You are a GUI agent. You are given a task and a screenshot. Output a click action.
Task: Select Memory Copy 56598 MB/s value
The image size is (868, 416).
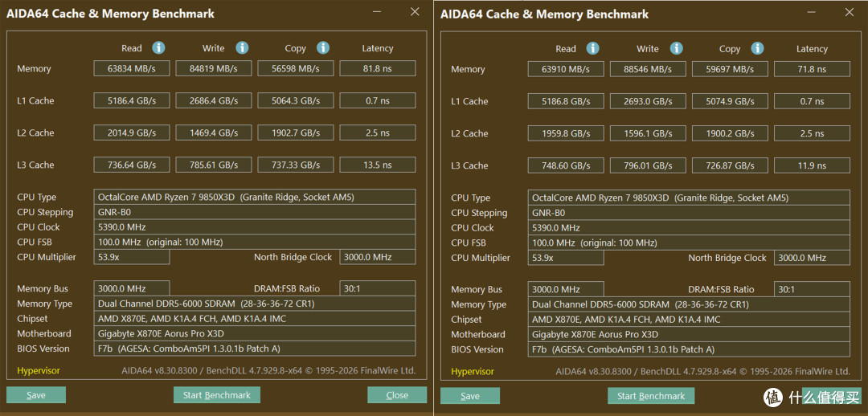tap(296, 68)
